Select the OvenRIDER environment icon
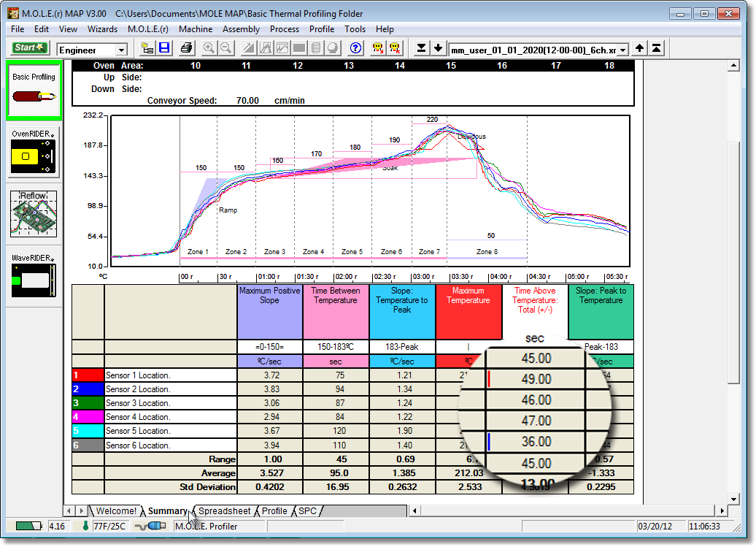 tap(34, 152)
